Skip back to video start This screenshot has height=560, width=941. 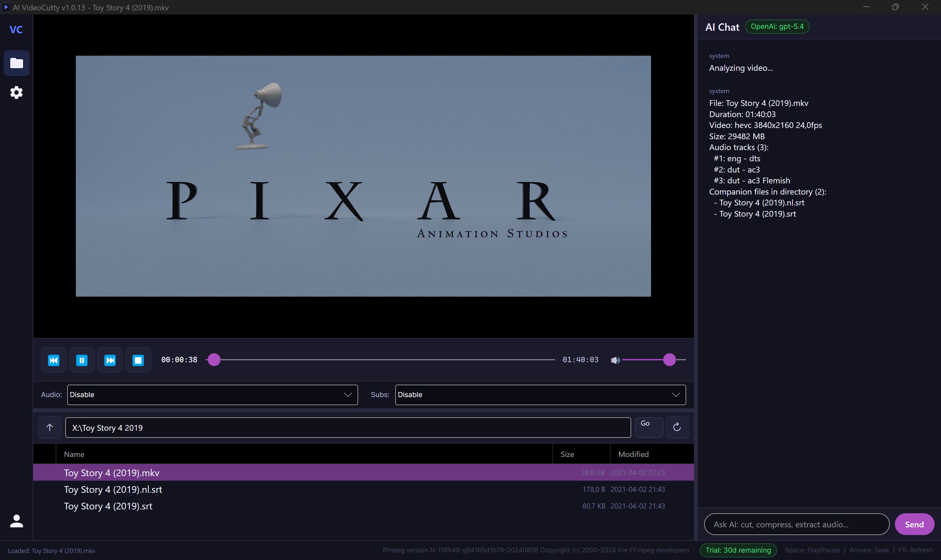pos(53,360)
